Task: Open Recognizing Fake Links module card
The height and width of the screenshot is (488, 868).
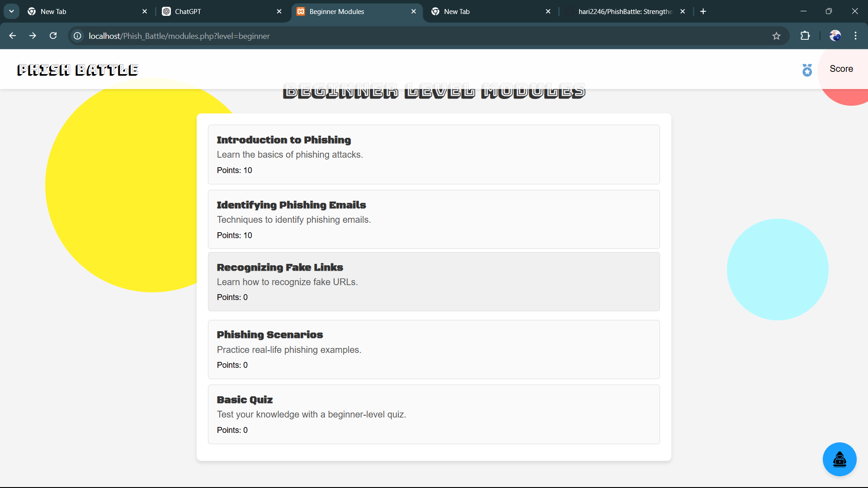Action: (433, 282)
